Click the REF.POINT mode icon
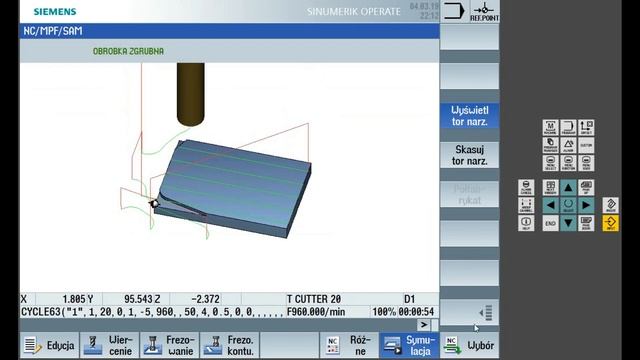Screen dimensions: 640x360 pos(484,11)
